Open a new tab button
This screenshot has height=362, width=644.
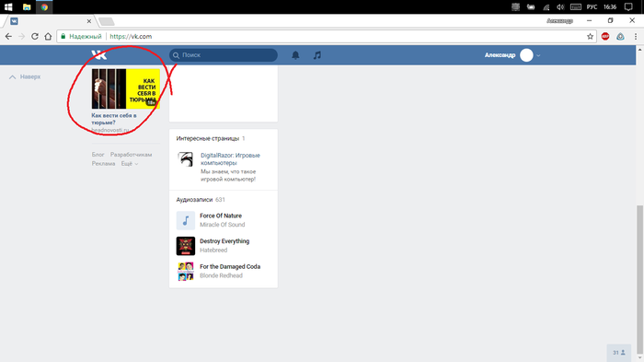(107, 21)
